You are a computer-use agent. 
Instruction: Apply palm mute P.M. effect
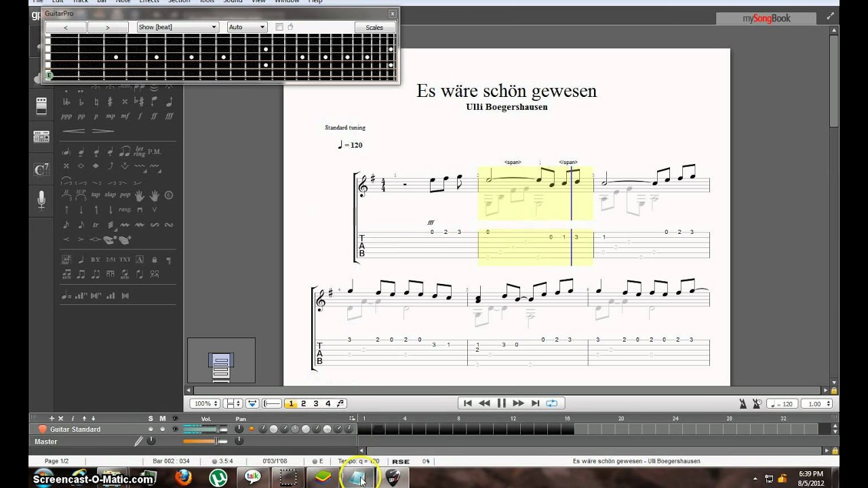(155, 151)
